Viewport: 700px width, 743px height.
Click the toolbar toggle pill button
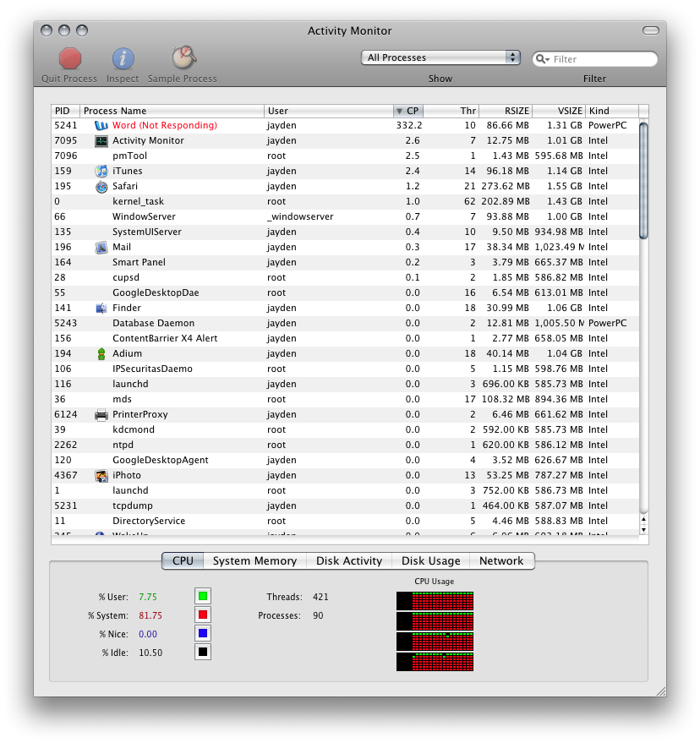(x=651, y=30)
